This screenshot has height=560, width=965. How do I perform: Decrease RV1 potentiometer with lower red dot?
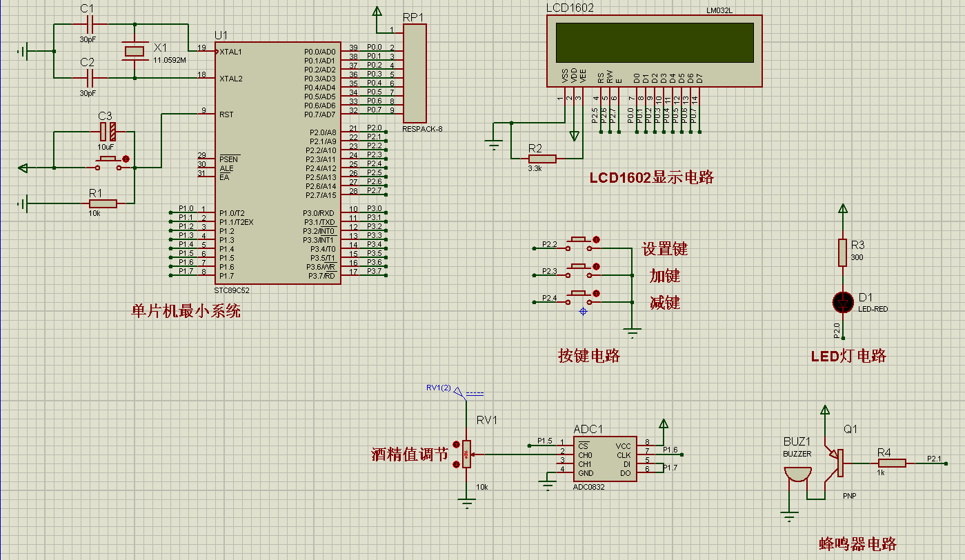(x=455, y=465)
